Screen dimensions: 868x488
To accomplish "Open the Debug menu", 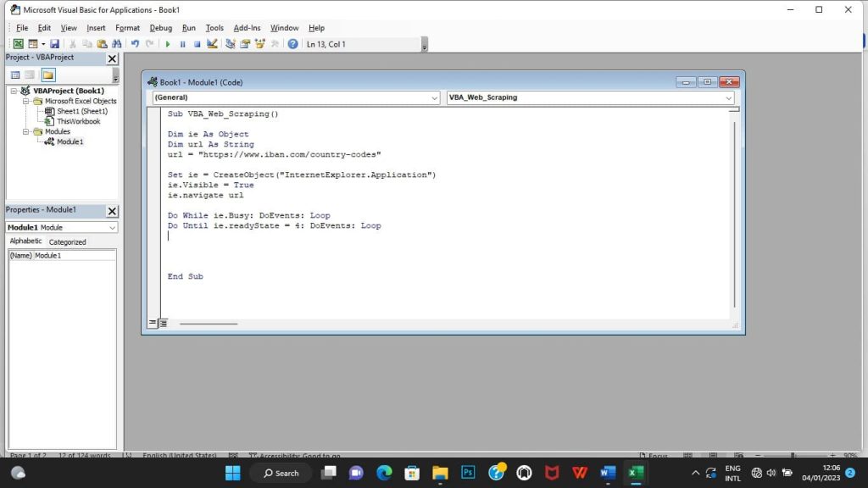I will [160, 28].
